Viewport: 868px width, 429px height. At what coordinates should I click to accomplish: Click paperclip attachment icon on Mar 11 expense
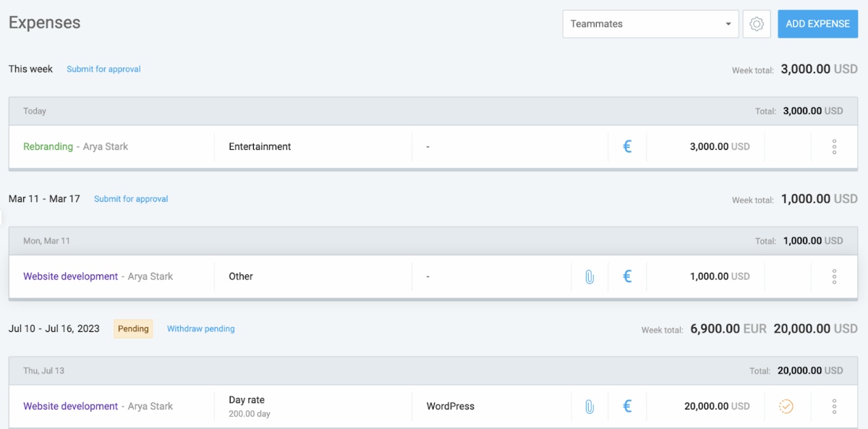pyautogui.click(x=590, y=276)
